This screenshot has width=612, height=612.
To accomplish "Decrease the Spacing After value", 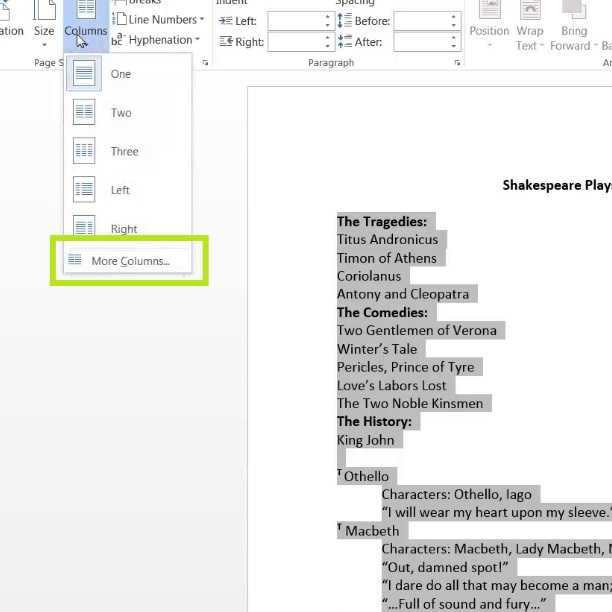I will point(454,46).
